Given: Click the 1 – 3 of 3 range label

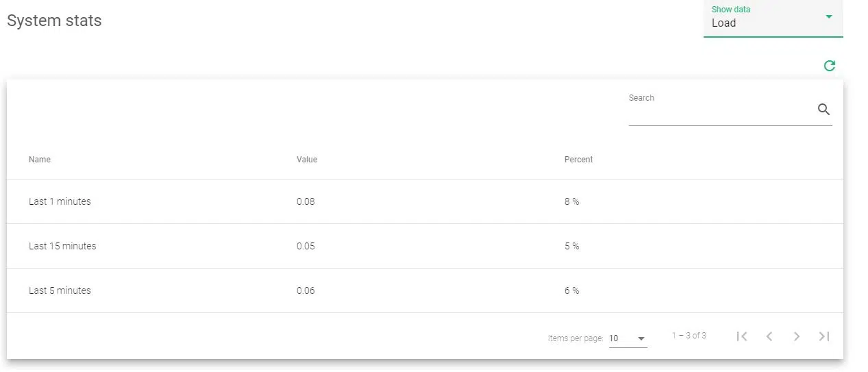Looking at the screenshot, I should (x=689, y=336).
